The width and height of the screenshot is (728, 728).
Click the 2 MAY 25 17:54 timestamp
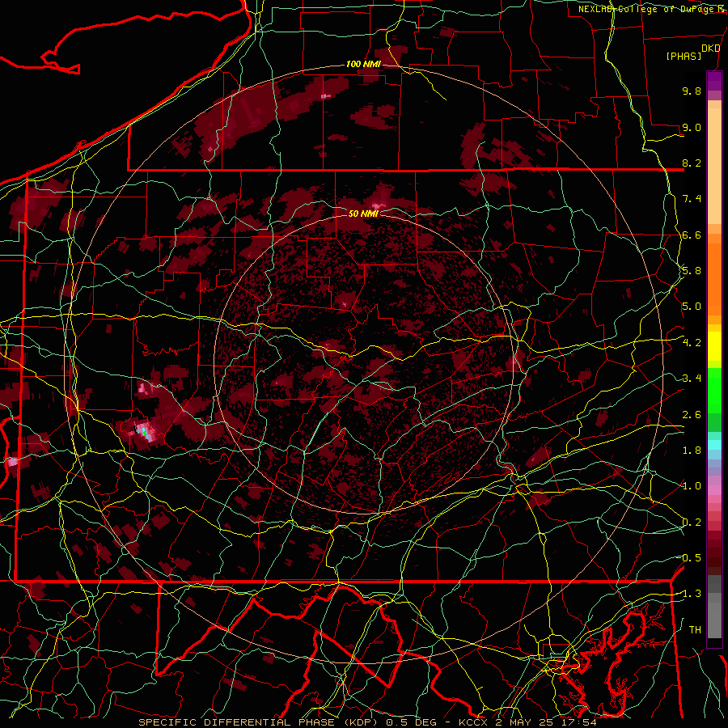tap(545, 722)
